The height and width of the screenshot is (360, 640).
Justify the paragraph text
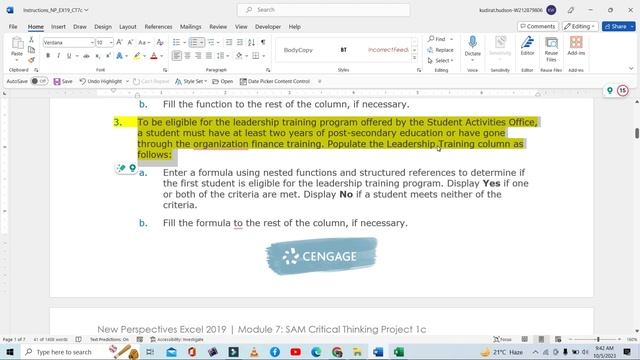[209, 56]
